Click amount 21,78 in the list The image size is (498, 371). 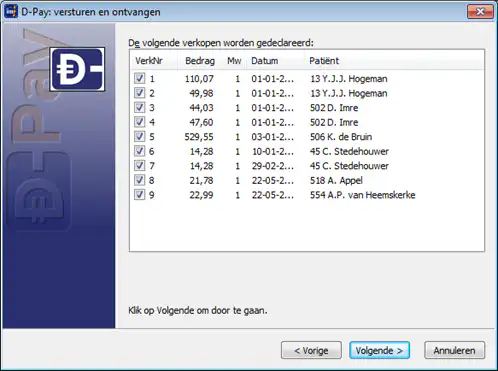(x=201, y=180)
